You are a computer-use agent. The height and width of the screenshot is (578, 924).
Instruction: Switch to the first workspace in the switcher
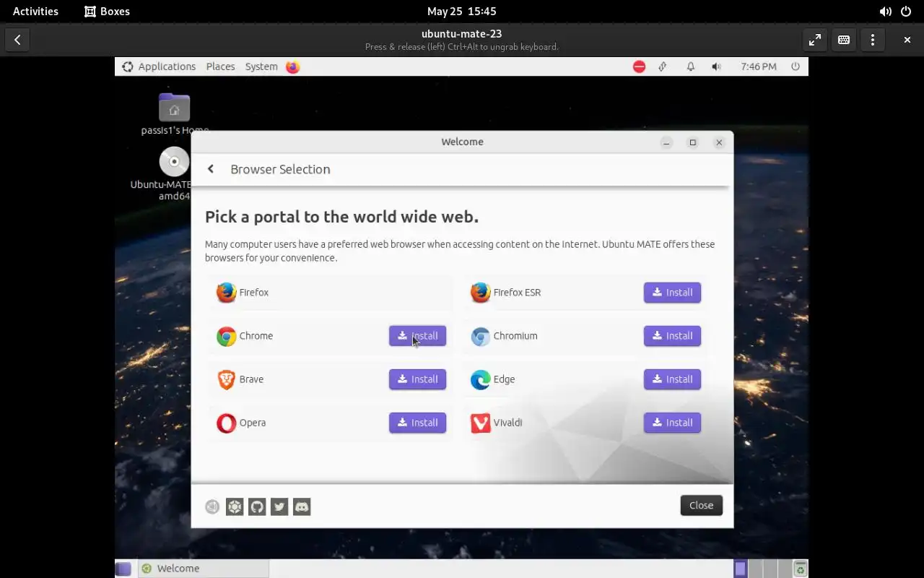(x=740, y=569)
